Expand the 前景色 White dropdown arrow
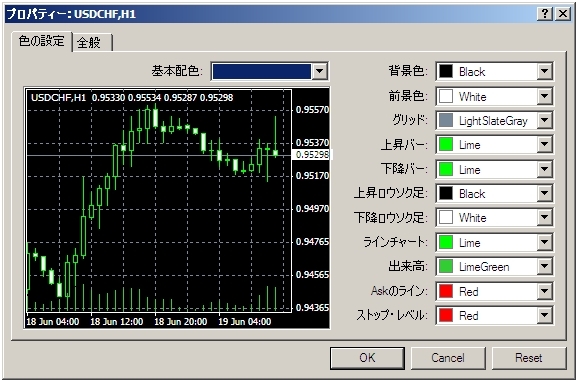Image resolution: width=578 pixels, height=382 pixels. tap(544, 96)
